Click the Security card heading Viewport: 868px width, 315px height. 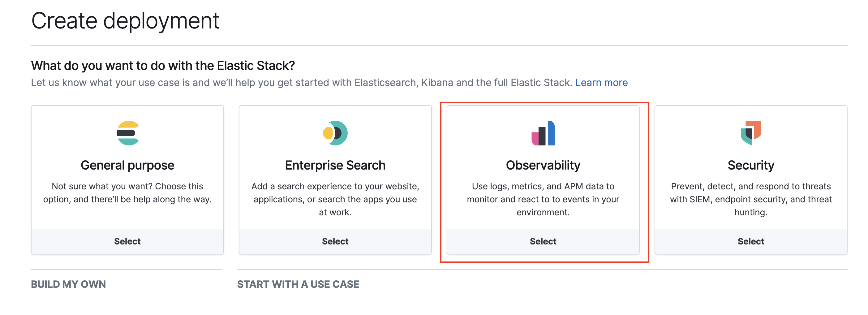click(x=750, y=165)
